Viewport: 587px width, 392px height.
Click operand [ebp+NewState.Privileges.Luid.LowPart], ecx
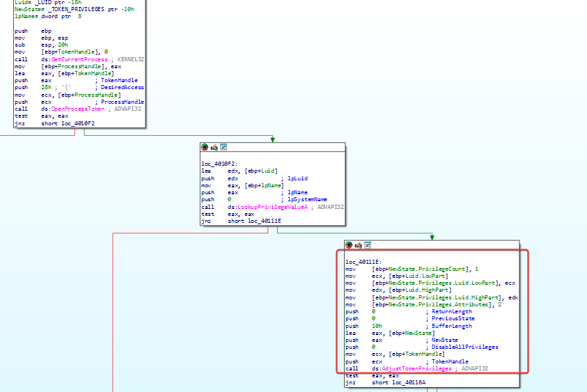[444, 283]
